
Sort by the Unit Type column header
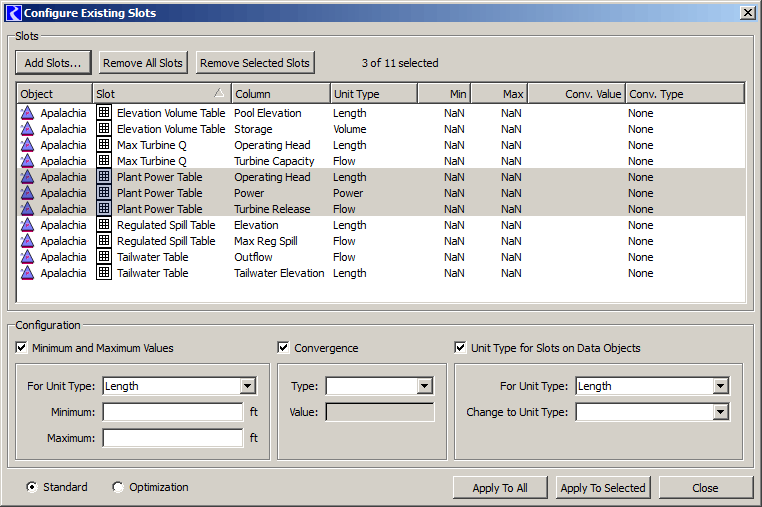[374, 94]
